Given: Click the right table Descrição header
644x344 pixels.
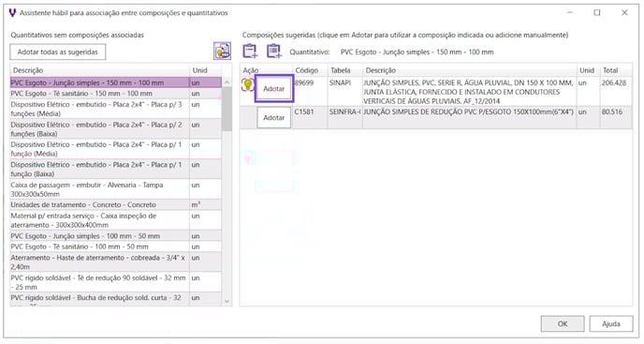Looking at the screenshot, I should 470,70.
